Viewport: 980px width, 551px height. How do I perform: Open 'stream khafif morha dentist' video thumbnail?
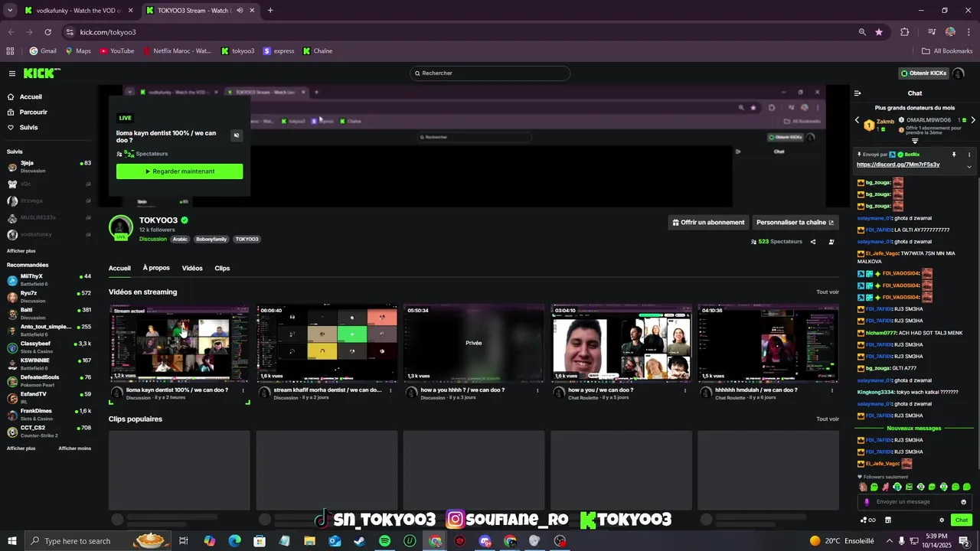tap(327, 343)
